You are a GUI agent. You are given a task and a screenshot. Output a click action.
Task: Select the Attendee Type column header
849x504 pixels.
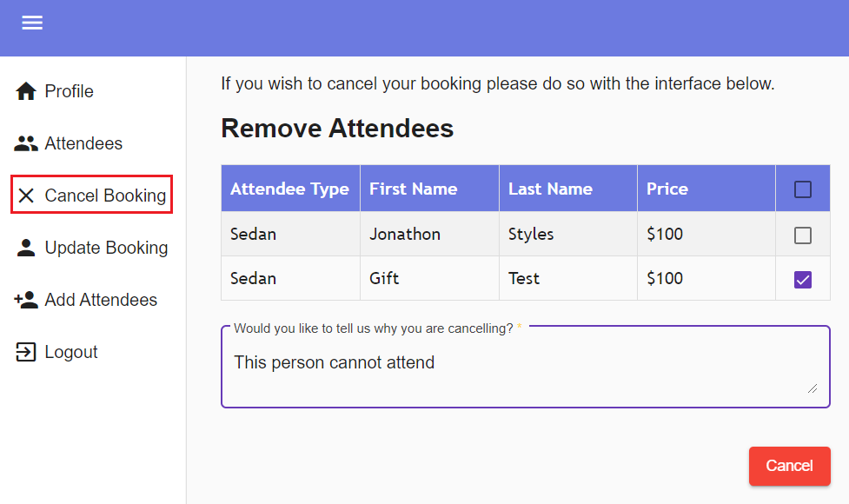point(290,188)
